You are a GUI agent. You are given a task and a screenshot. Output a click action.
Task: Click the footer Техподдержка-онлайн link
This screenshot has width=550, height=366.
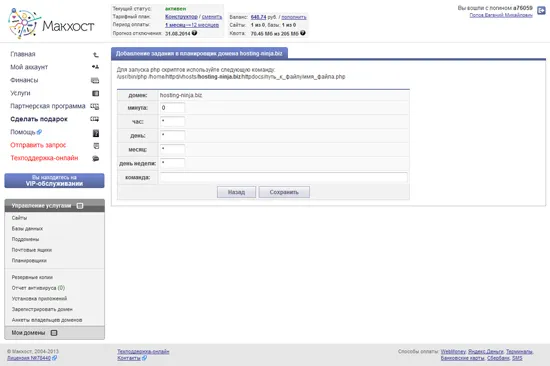143,351
